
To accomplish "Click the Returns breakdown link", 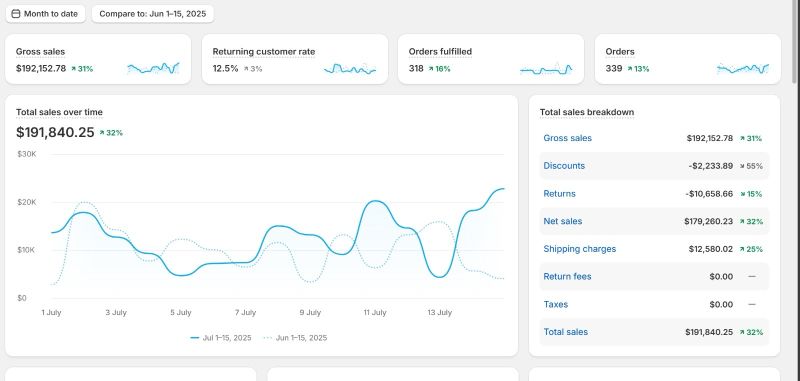I will pyautogui.click(x=559, y=194).
